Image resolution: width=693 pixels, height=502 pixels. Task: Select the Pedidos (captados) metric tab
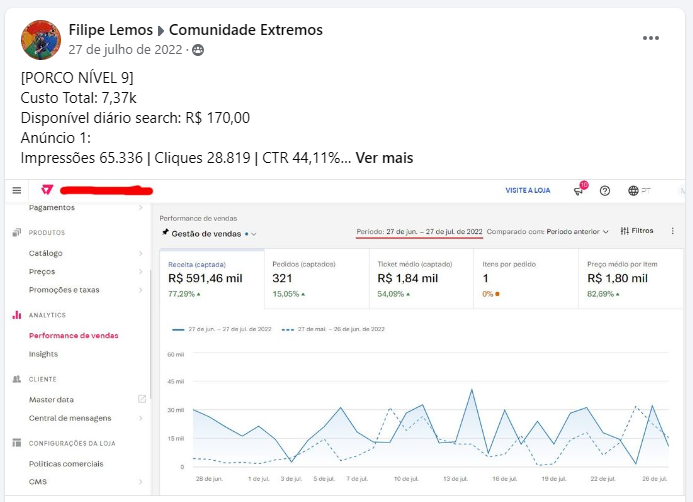(316, 279)
